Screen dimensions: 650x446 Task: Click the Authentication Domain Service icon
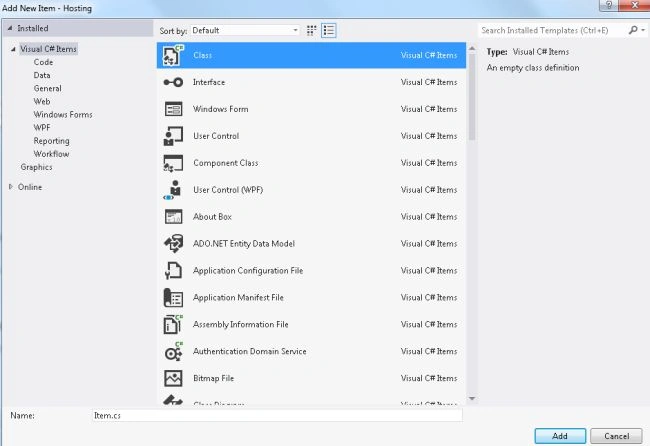173,351
